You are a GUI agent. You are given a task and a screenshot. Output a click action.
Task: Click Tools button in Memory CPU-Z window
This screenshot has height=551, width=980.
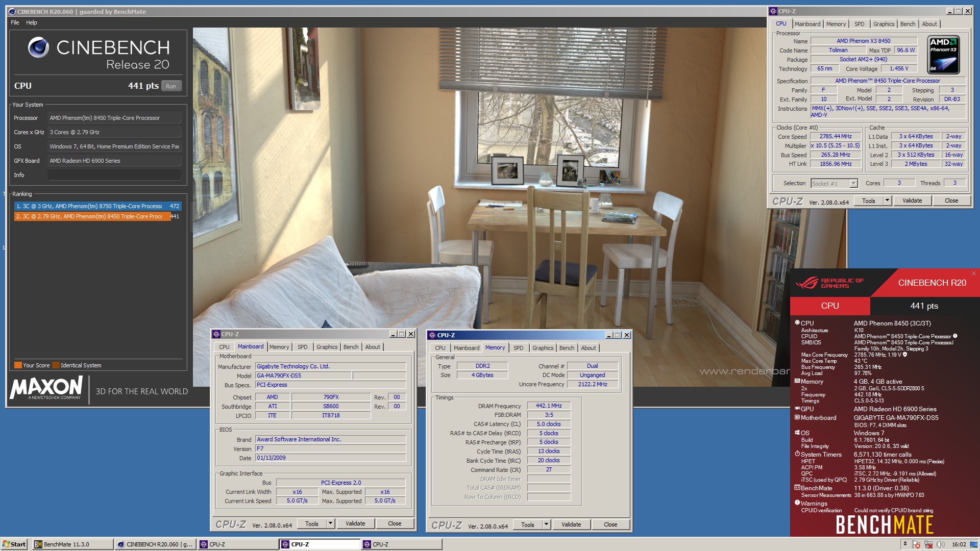tap(528, 524)
